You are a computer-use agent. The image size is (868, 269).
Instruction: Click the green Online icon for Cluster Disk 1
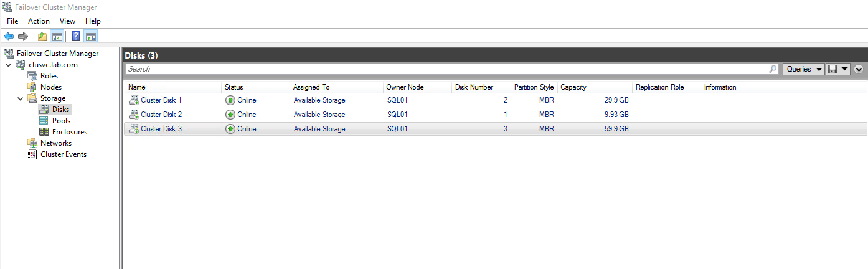coord(230,100)
